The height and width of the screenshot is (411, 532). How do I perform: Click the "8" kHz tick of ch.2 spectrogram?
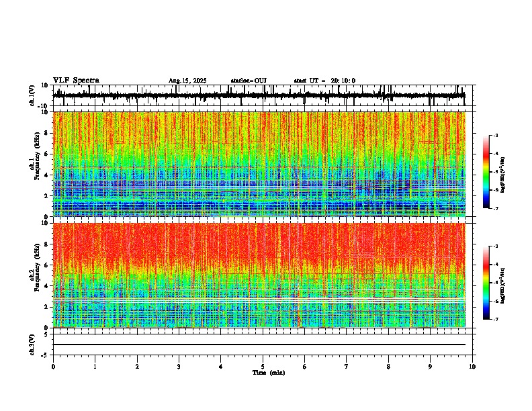(x=47, y=244)
